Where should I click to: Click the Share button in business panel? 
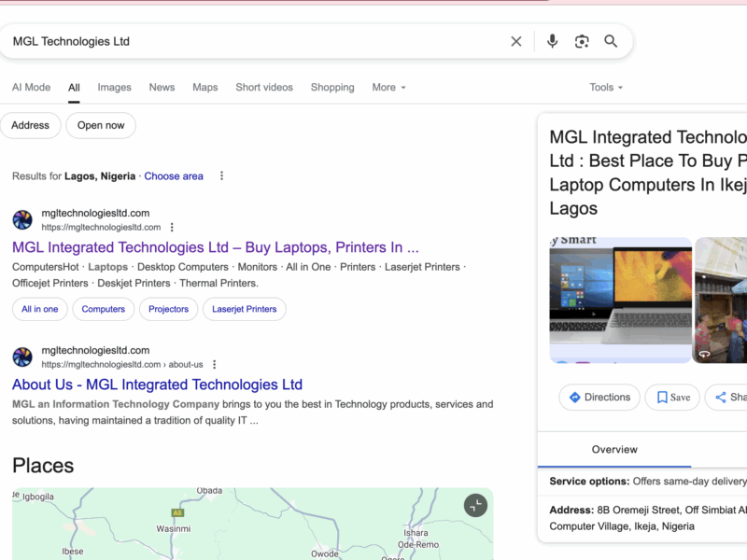(726, 398)
